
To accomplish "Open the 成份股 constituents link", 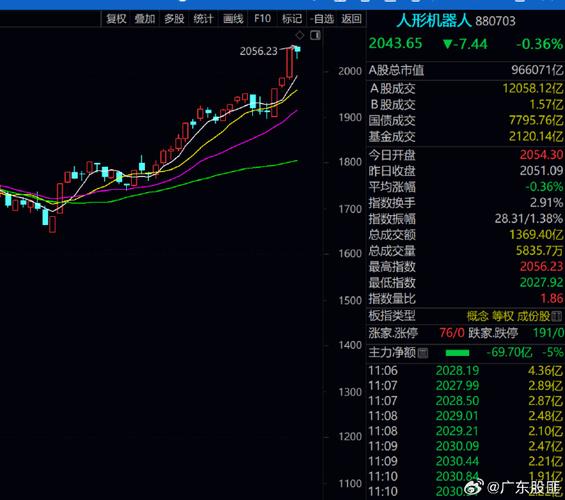I will click(x=534, y=317).
